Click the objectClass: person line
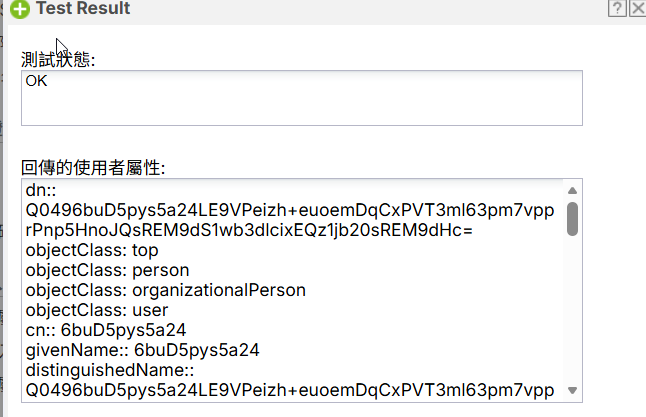 pos(107,270)
